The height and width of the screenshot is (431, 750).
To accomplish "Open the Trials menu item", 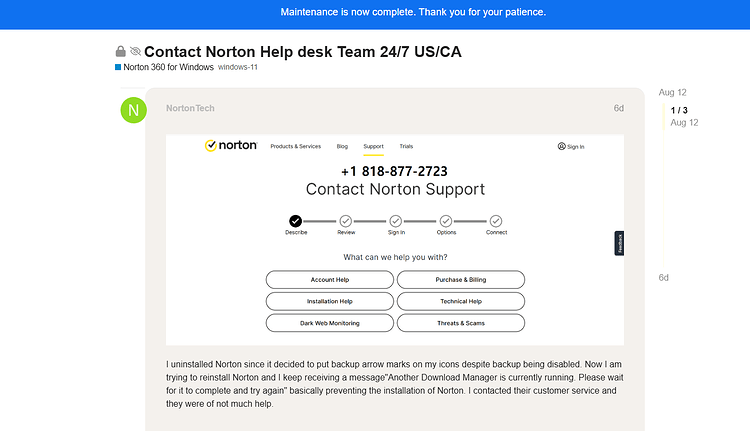I will (406, 146).
